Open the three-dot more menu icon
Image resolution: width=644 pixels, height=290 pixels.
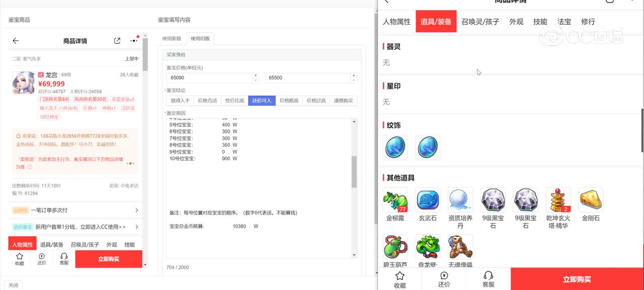click(x=133, y=41)
